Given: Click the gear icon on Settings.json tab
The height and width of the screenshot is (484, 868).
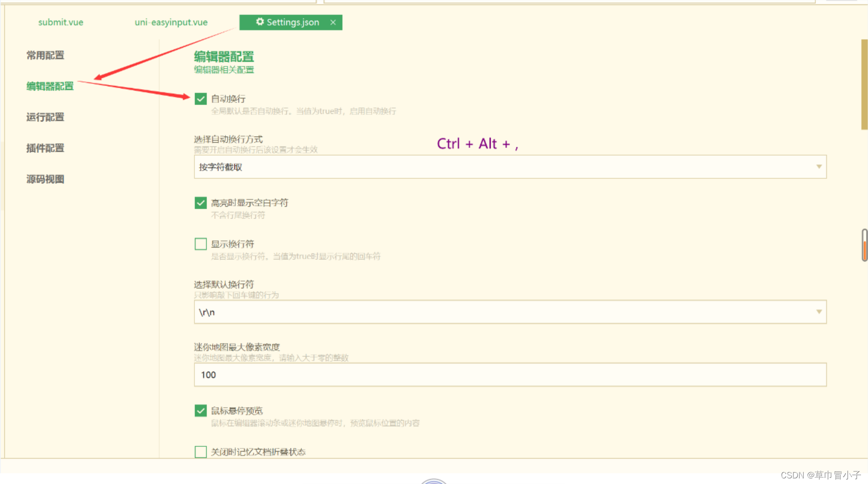Looking at the screenshot, I should 260,22.
